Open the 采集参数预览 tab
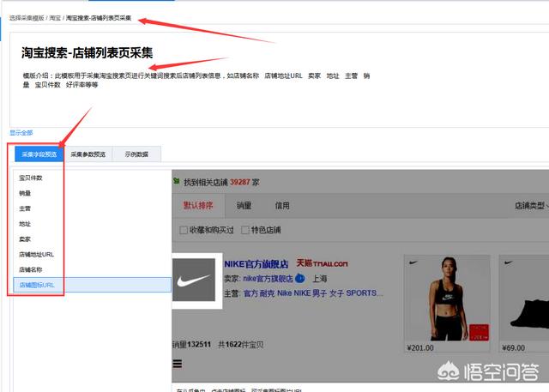 88,154
